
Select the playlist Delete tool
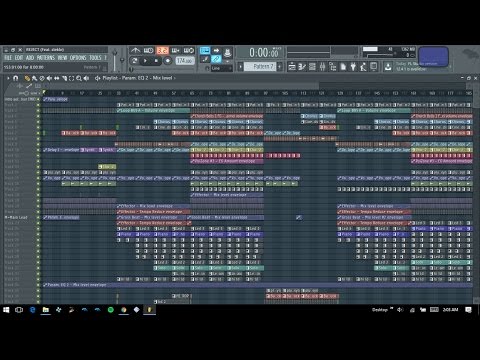pyautogui.click(x=42, y=78)
